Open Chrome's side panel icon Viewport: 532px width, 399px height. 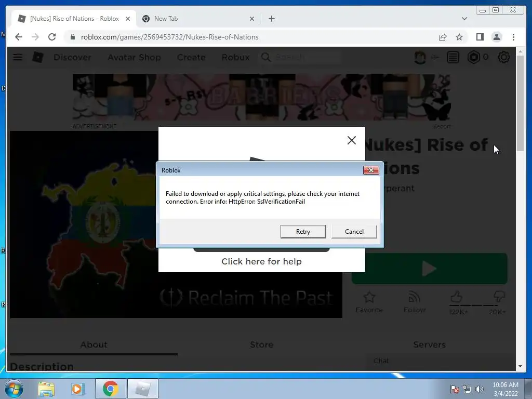480,37
